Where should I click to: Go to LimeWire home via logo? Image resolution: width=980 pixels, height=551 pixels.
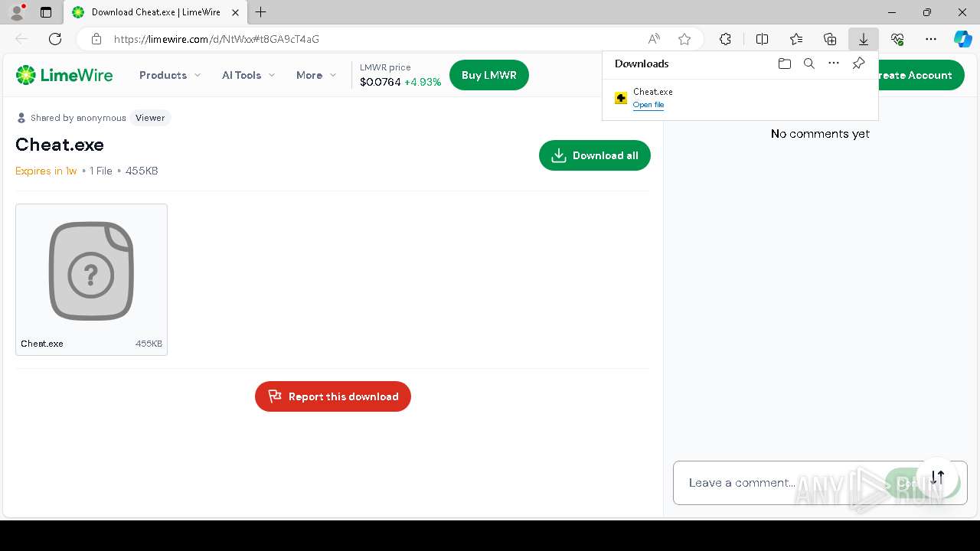[64, 75]
